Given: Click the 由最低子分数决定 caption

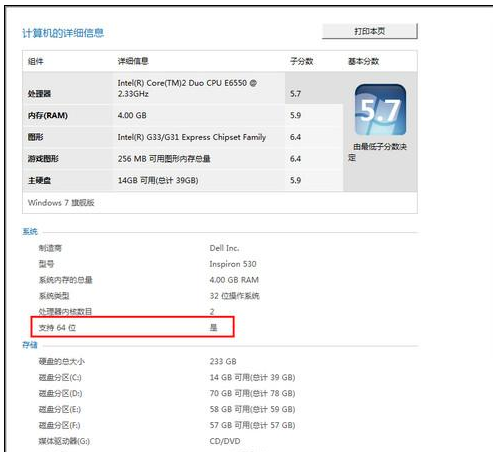Looking at the screenshot, I should [377, 152].
